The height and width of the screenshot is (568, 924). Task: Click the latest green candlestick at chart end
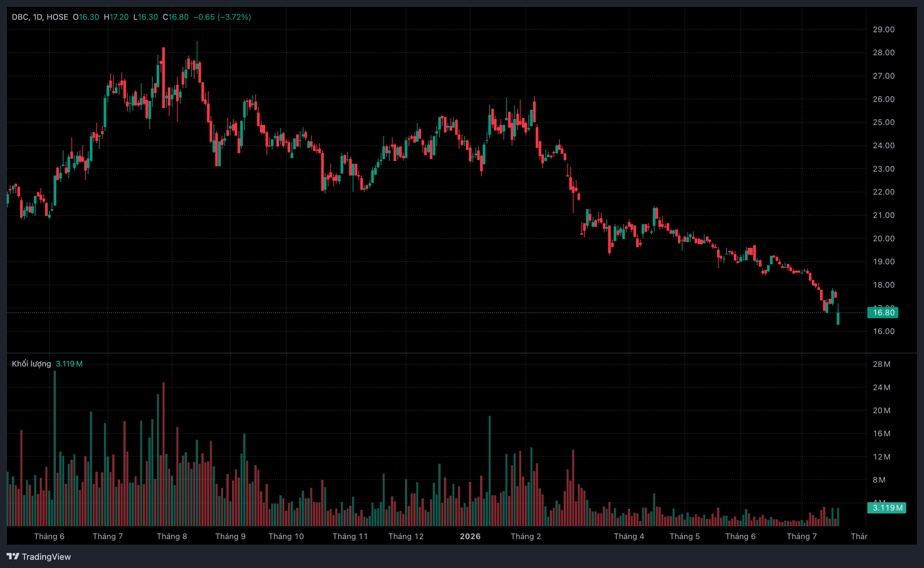pyautogui.click(x=838, y=318)
